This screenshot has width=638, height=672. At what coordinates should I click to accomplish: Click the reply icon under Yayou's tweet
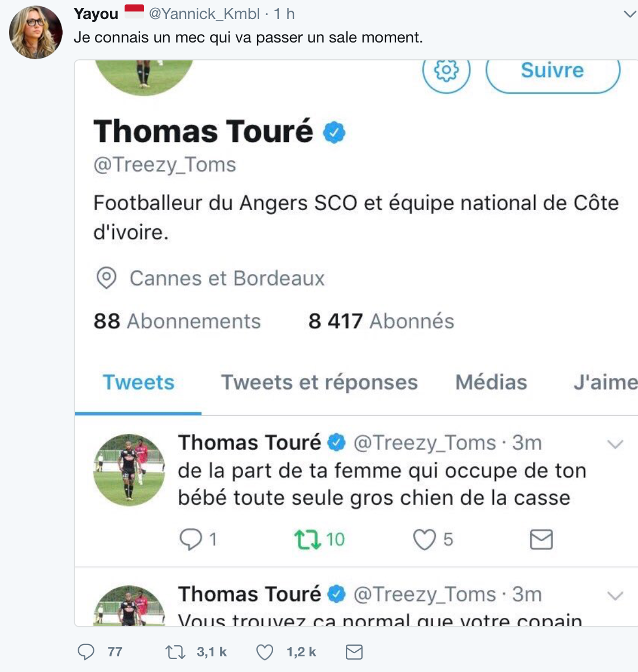[x=86, y=652]
